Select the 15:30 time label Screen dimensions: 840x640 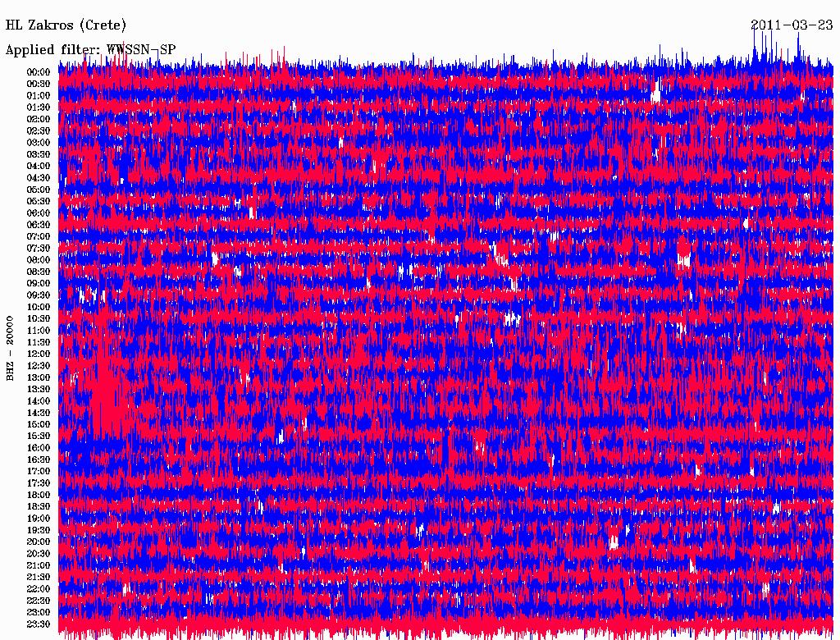click(x=39, y=436)
